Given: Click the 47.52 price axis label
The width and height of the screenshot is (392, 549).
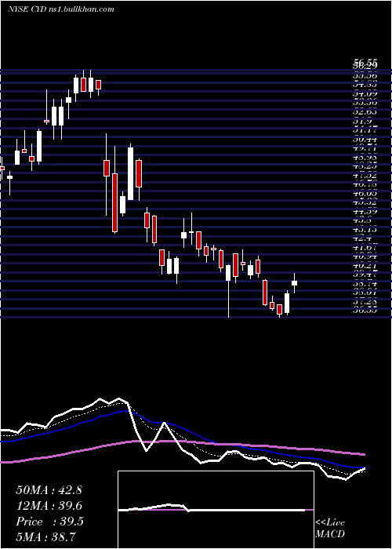Looking at the screenshot, I should 365,176.
